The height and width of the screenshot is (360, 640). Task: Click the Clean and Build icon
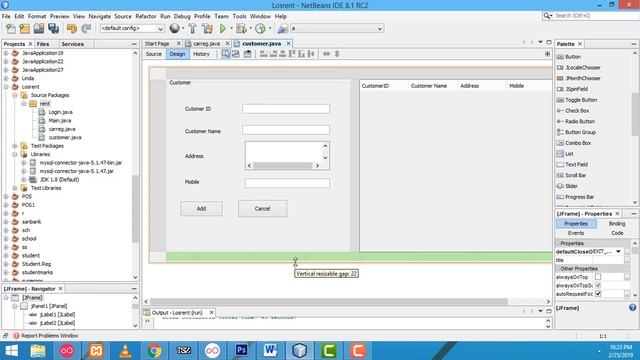point(207,29)
